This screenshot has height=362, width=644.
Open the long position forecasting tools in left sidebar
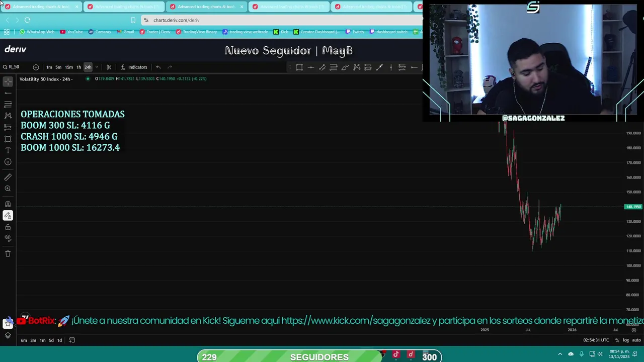[8, 127]
